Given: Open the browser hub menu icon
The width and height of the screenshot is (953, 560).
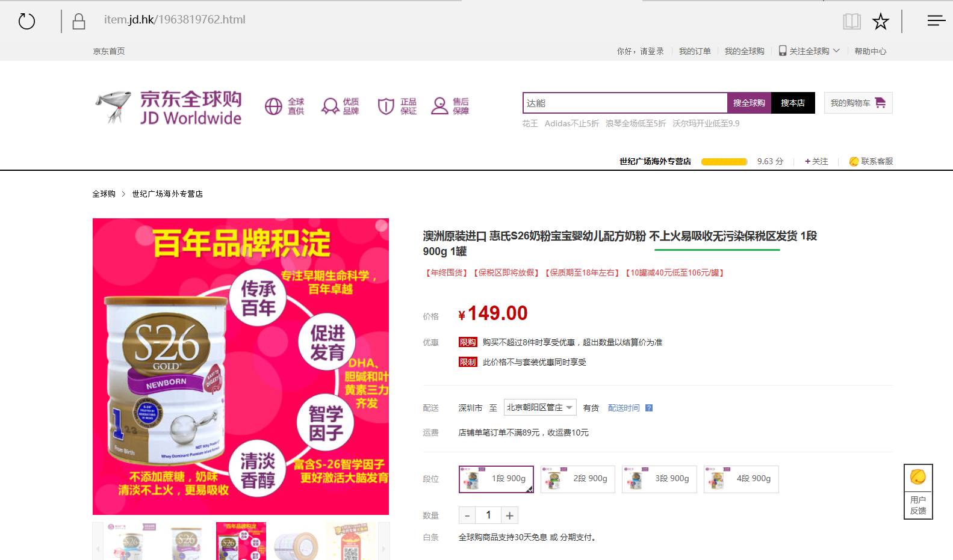Looking at the screenshot, I should point(936,20).
